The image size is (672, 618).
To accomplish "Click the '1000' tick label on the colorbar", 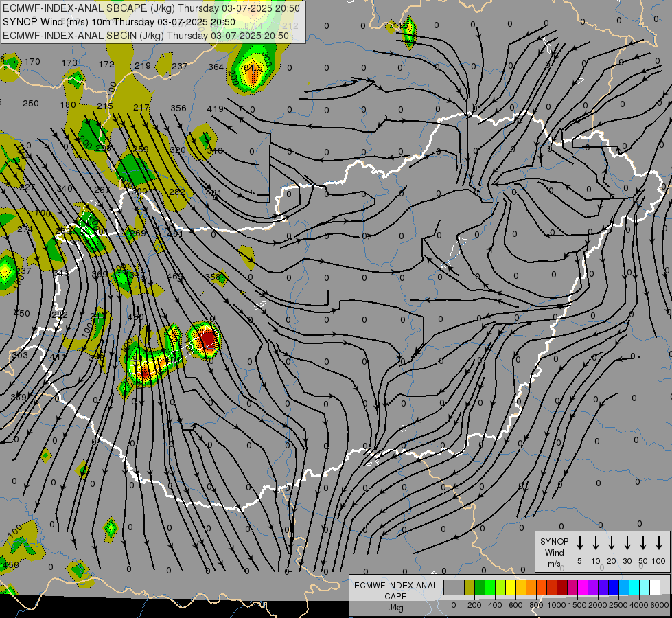I will coord(557,605).
